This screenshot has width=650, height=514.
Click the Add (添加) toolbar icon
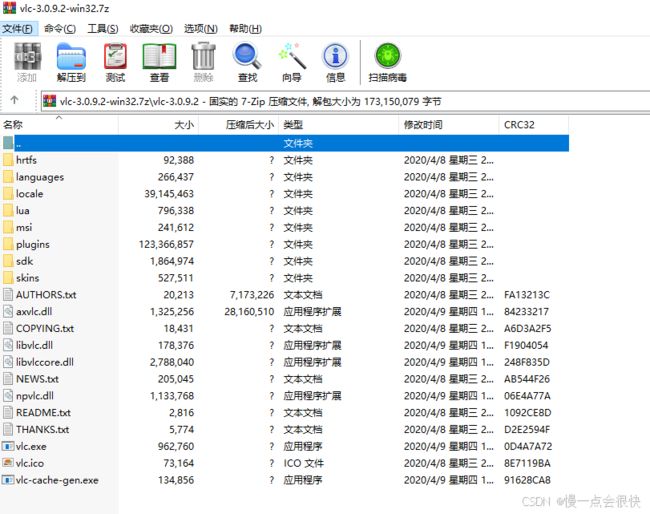(27, 56)
